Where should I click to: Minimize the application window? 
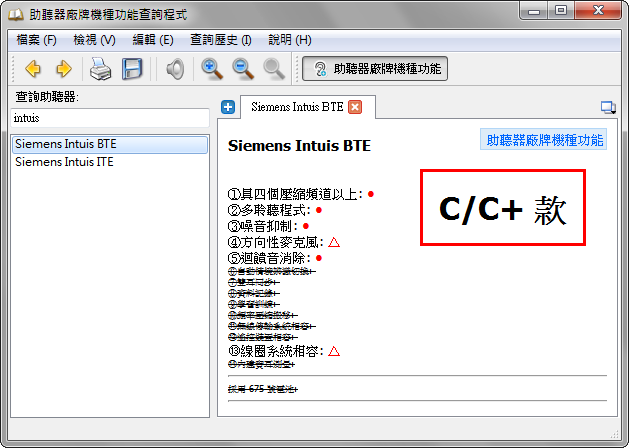pos(534,11)
